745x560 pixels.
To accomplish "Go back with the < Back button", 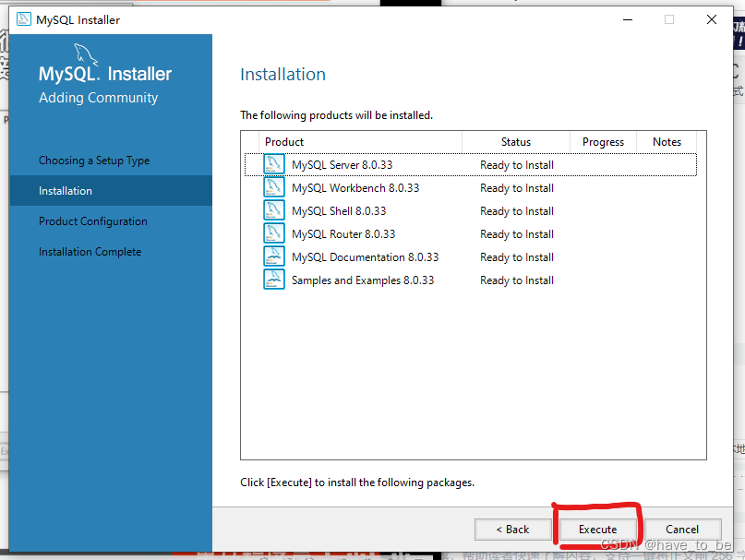I will pyautogui.click(x=512, y=530).
